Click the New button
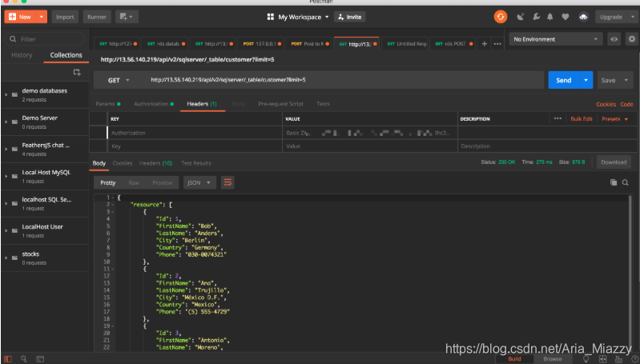This screenshot has height=364, width=640. click(x=20, y=17)
